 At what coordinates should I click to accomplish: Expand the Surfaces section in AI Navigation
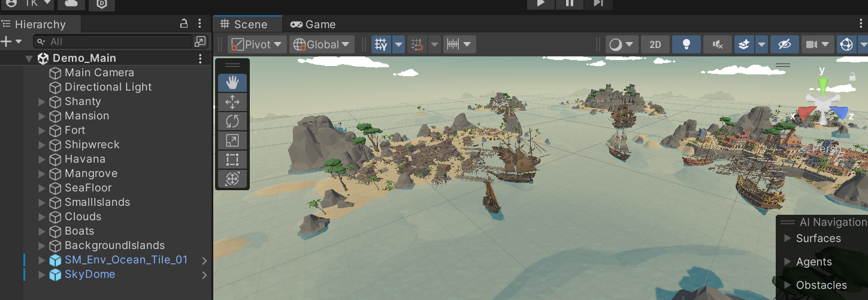[x=788, y=238]
